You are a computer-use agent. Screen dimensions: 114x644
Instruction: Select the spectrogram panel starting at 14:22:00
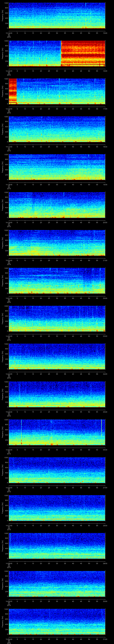57,318
